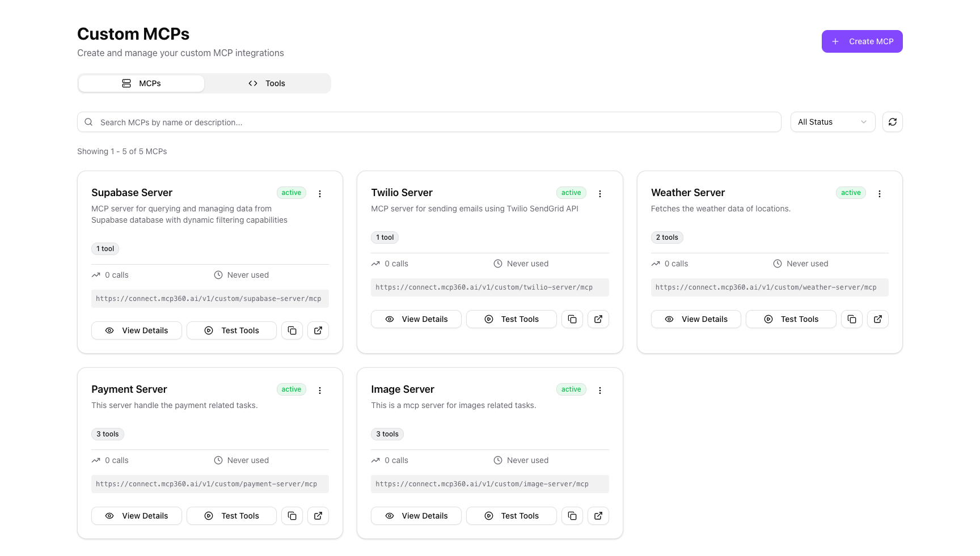Click the active badge on Payment Server
The height and width of the screenshot is (556, 980).
point(290,389)
